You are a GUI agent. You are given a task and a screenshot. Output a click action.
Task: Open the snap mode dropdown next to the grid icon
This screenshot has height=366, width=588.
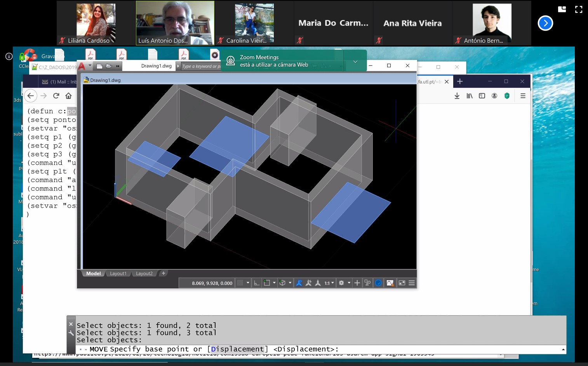click(x=248, y=283)
